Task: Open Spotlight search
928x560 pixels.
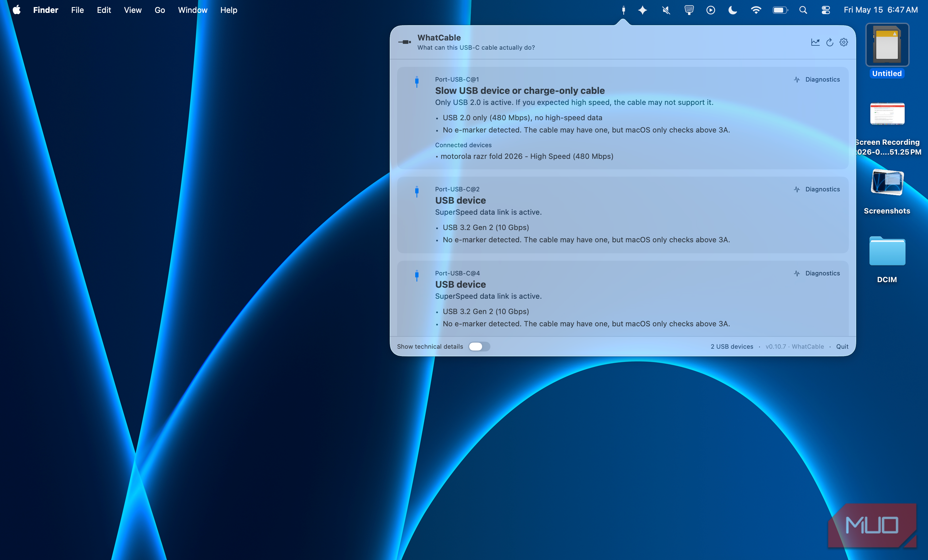Action: tap(803, 10)
